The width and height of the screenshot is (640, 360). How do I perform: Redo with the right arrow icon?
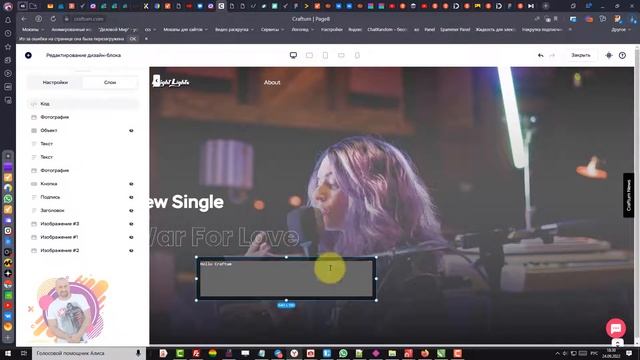[x=552, y=55]
